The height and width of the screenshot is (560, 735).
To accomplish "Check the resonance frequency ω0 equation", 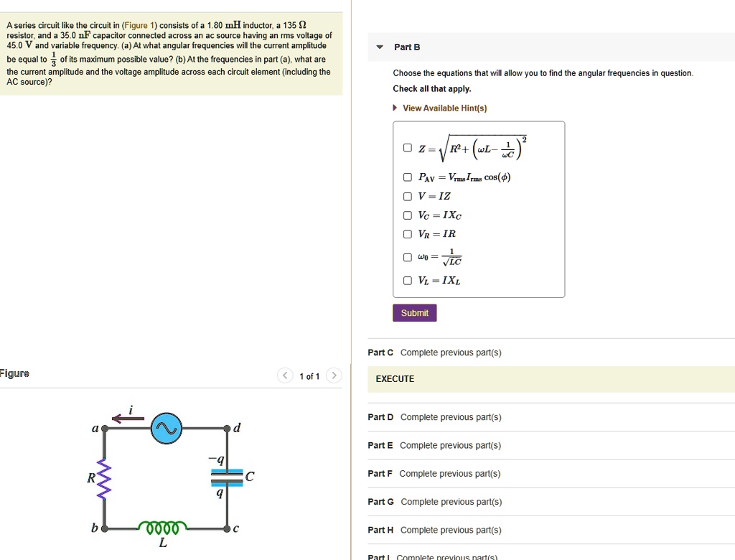I will click(x=408, y=257).
